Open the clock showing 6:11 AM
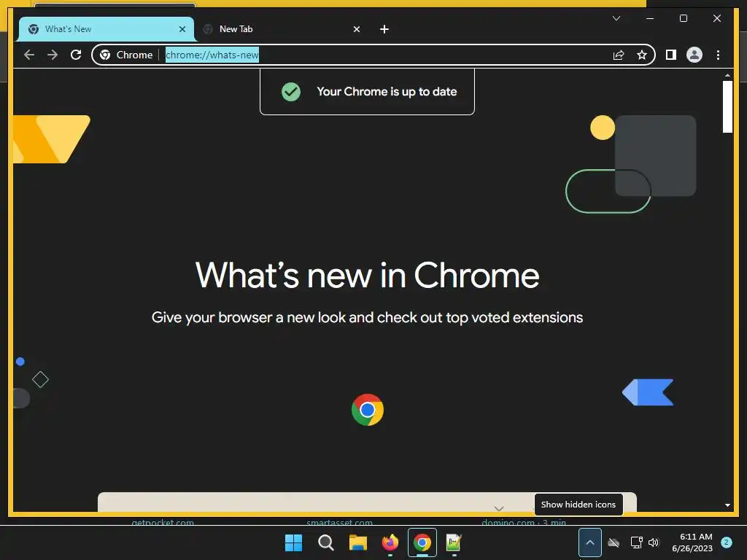 click(x=692, y=542)
